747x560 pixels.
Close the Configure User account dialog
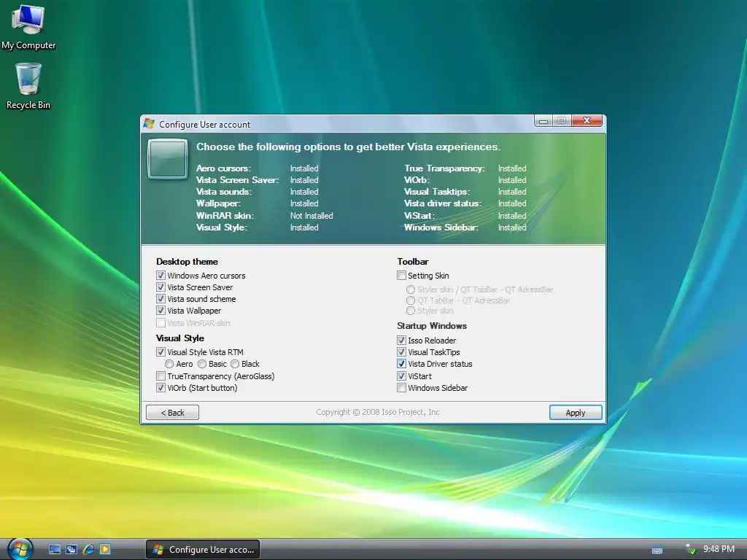pyautogui.click(x=587, y=120)
